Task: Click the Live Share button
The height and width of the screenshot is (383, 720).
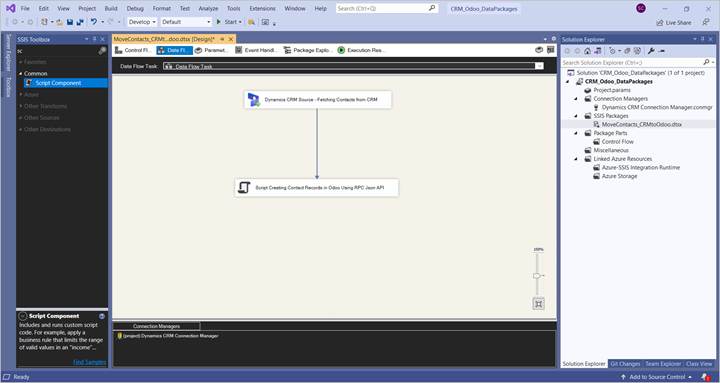Action: click(x=674, y=23)
